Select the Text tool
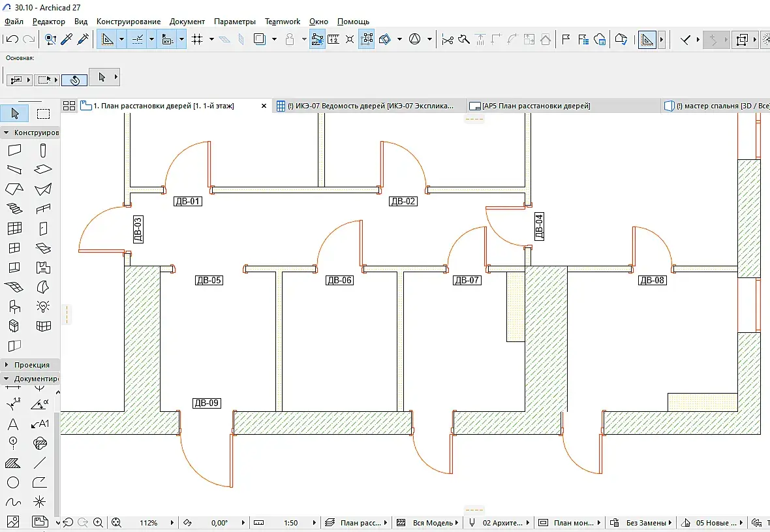The width and height of the screenshot is (770, 532). click(12, 424)
